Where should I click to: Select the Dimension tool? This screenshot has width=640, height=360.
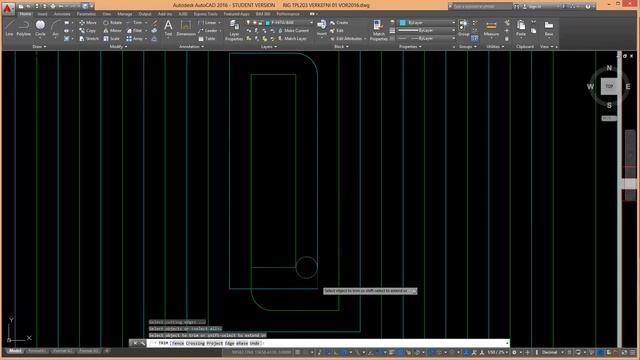(x=186, y=28)
